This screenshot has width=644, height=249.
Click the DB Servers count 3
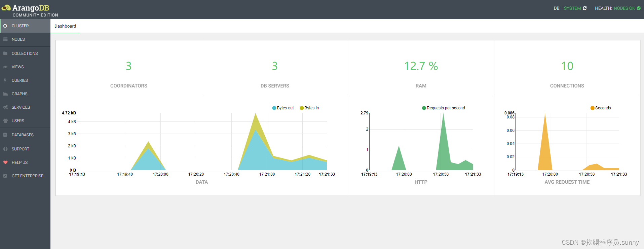275,66
